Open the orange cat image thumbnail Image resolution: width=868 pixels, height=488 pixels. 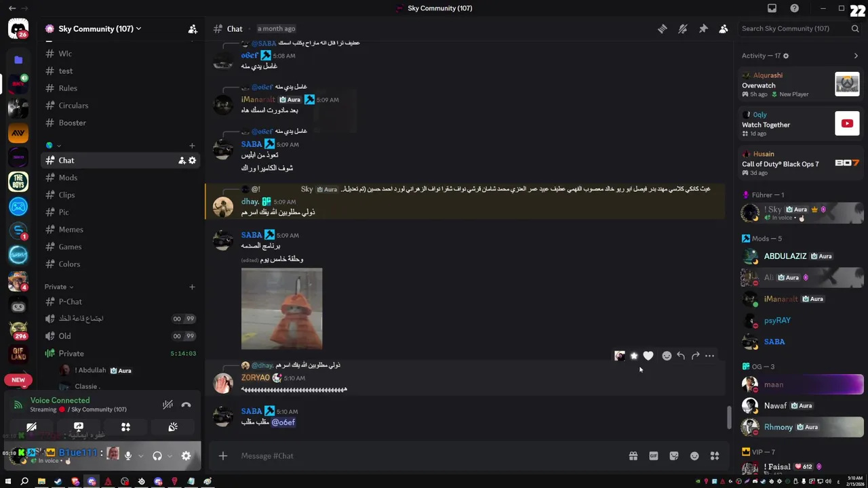[281, 309]
